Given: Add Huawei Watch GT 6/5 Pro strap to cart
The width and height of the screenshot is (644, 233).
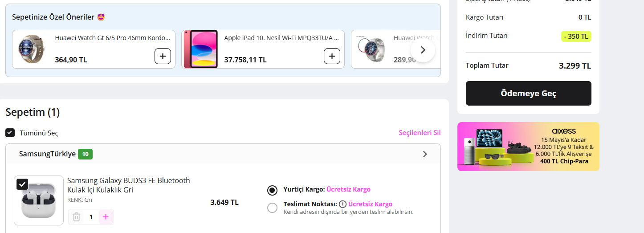Looking at the screenshot, I should [163, 56].
